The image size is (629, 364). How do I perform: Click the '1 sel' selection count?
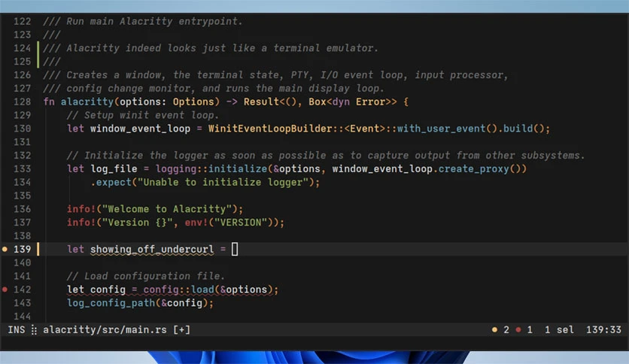[x=559, y=330]
